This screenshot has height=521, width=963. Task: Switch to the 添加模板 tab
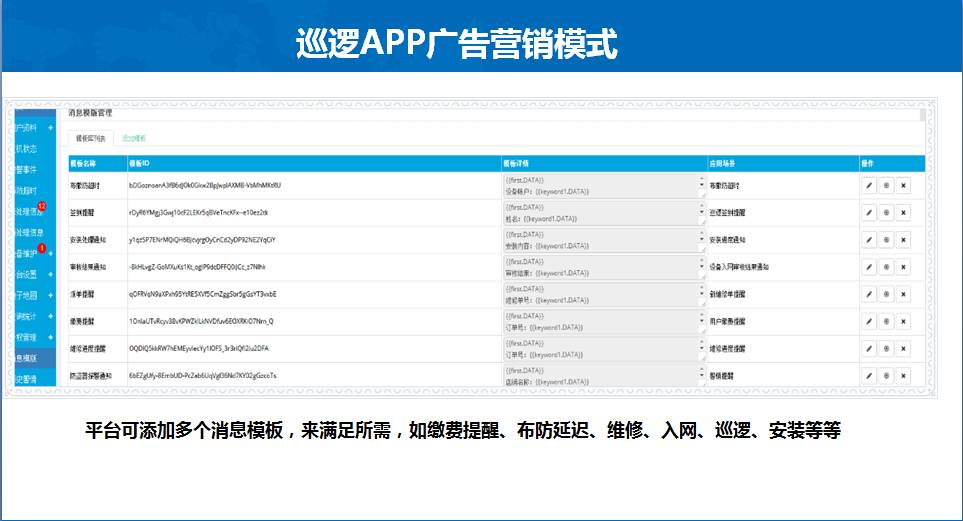134,138
